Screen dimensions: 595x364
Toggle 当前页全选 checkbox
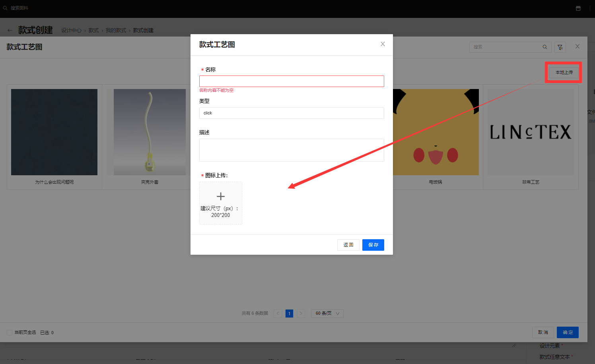point(10,333)
